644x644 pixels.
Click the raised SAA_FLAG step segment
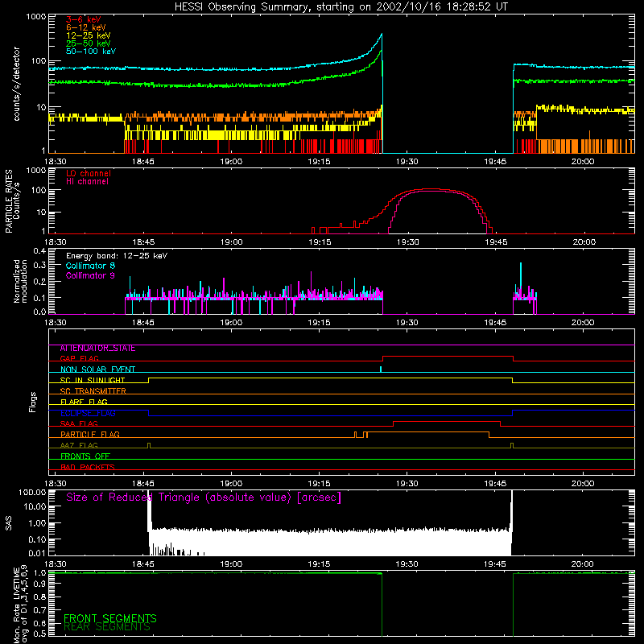(x=447, y=421)
